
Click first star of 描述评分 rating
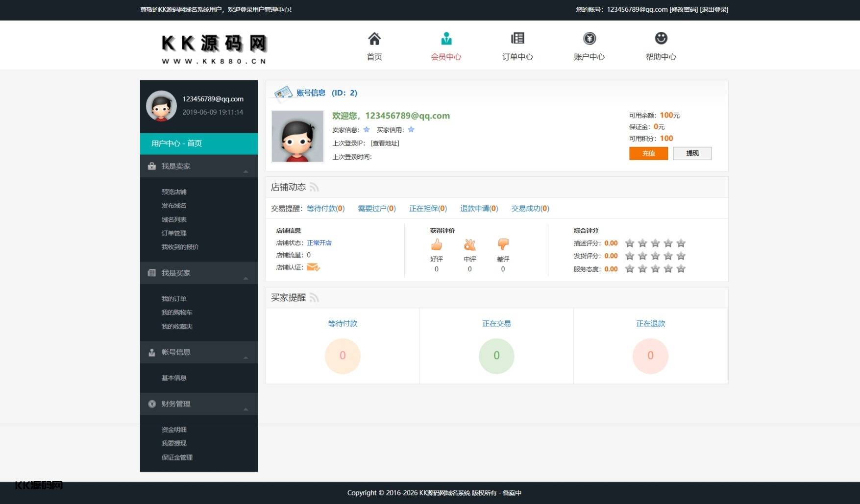(630, 243)
